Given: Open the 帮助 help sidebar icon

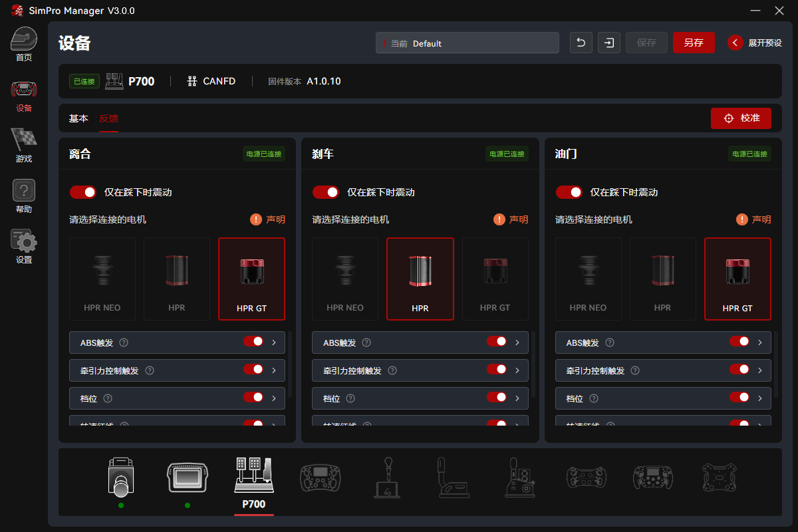Looking at the screenshot, I should (24, 191).
